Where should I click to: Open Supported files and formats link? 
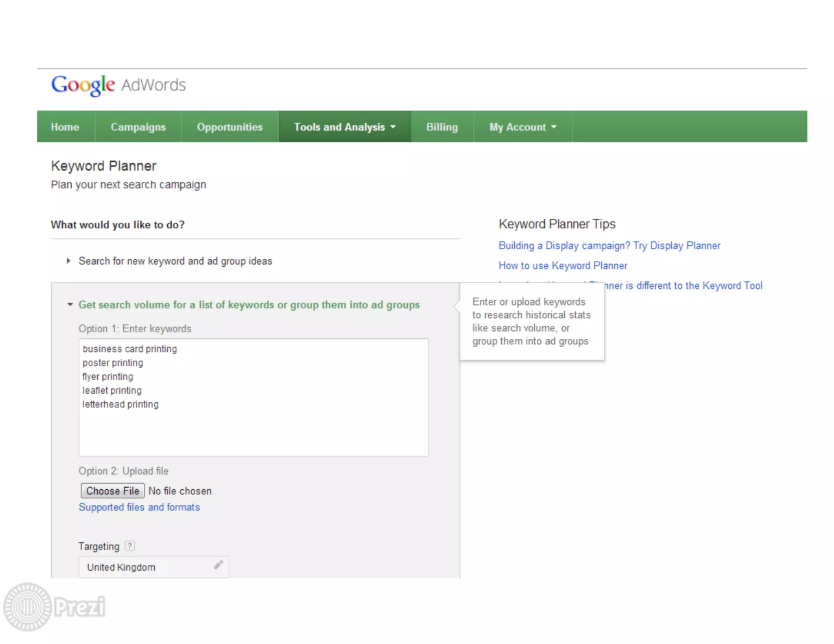click(139, 507)
